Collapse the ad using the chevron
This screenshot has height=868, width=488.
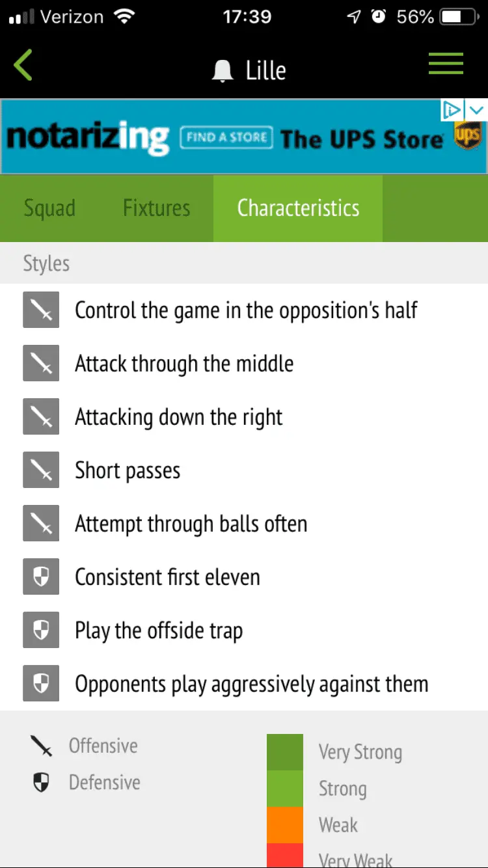[477, 109]
